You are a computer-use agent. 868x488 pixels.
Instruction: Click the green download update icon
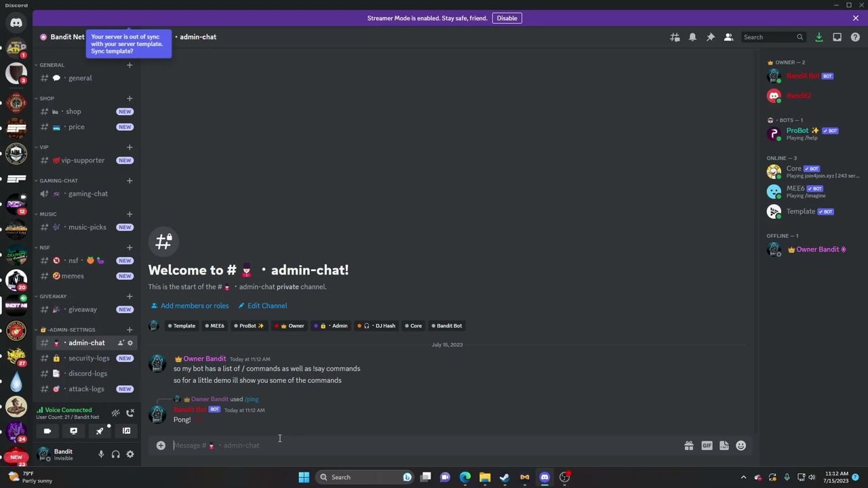(x=819, y=37)
